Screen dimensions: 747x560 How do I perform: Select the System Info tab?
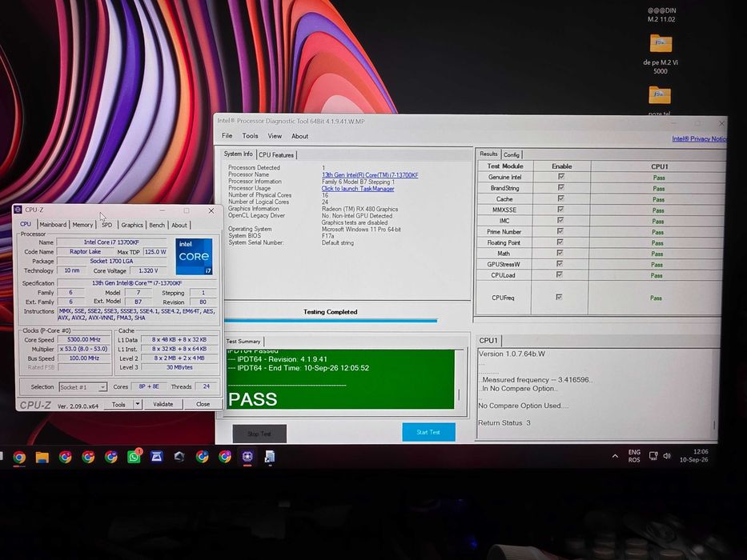[239, 154]
